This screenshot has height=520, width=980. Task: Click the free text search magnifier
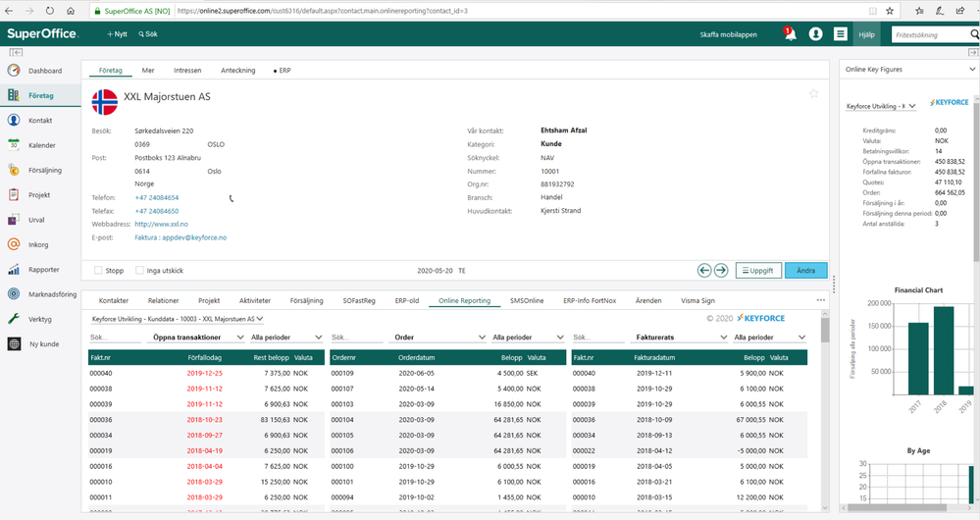974,34
